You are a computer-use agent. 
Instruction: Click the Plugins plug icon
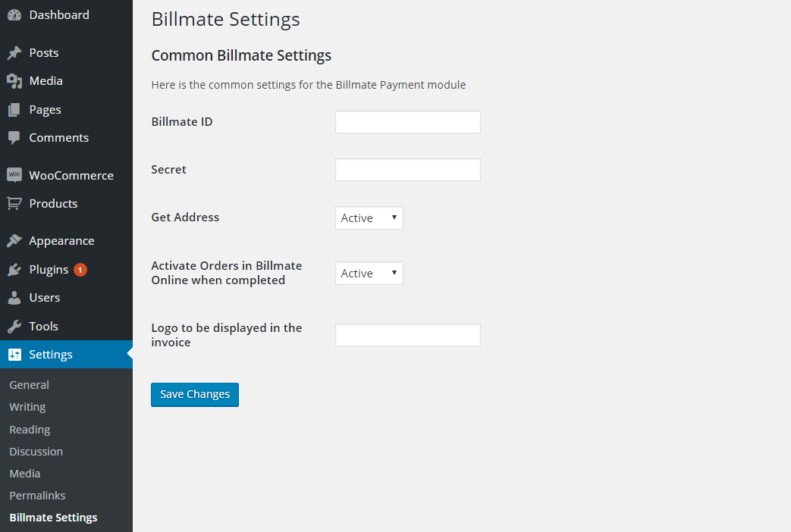pos(14,270)
